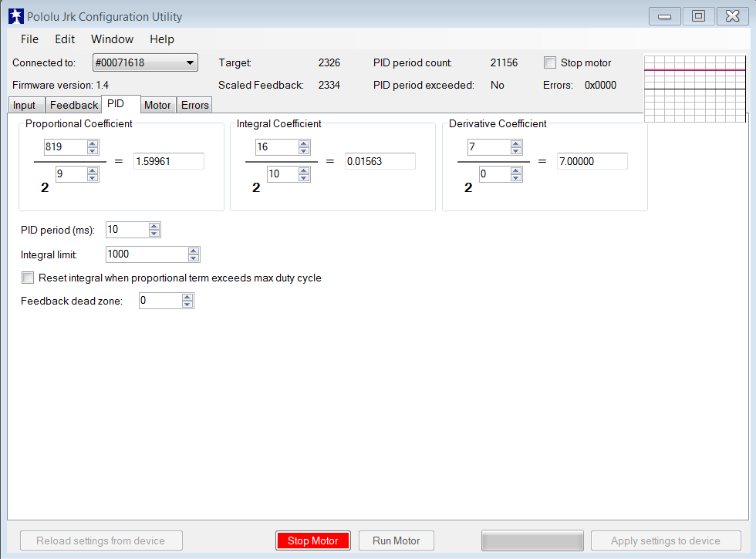This screenshot has width=756, height=559.
Task: Decrease the proportional exponent value 9
Action: point(93,177)
